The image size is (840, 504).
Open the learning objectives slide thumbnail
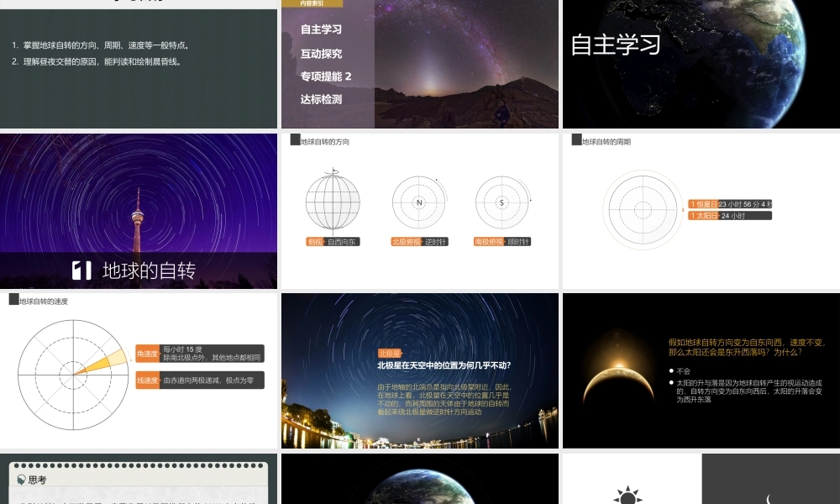coord(139,65)
